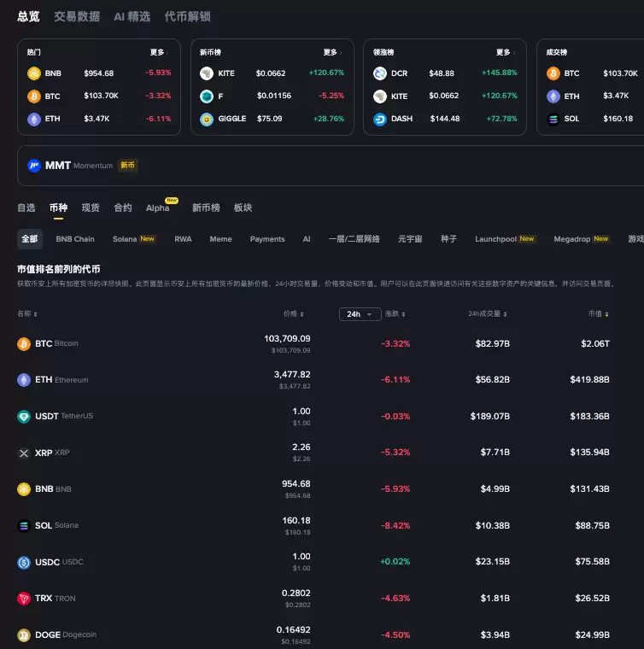
Task: Click the Solana coin icon in table
Action: coord(24,525)
